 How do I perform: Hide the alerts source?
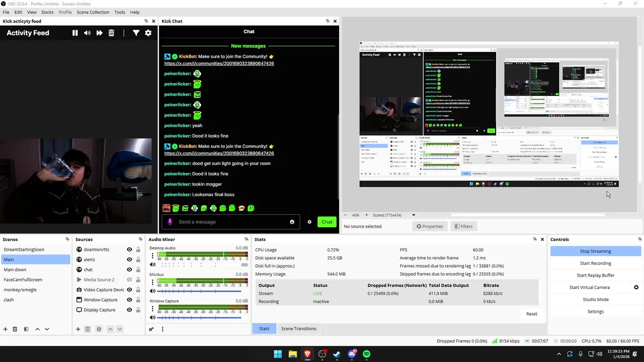129,259
